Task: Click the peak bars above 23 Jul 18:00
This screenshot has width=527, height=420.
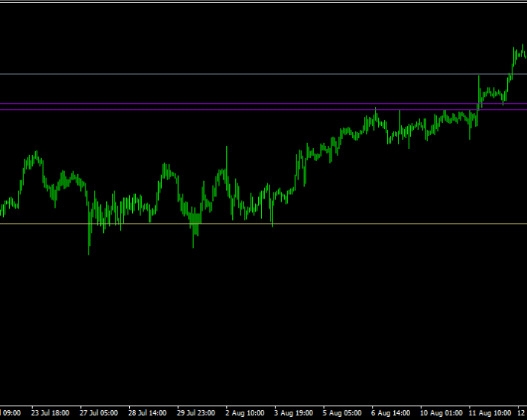Action: click(x=34, y=160)
